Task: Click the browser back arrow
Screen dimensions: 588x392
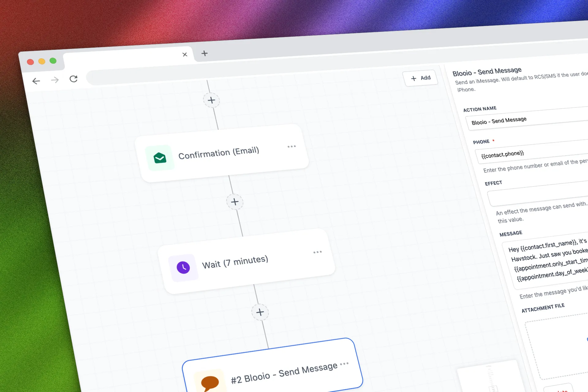Action: [x=36, y=81]
